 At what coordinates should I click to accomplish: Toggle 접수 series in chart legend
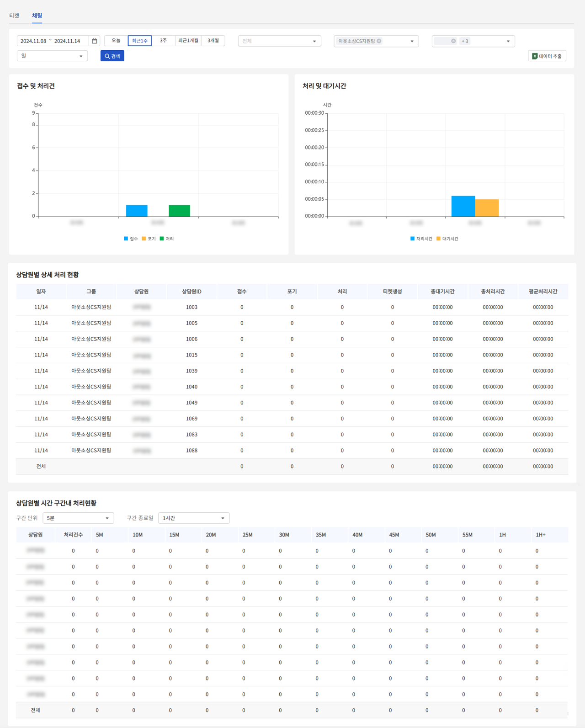[131, 239]
